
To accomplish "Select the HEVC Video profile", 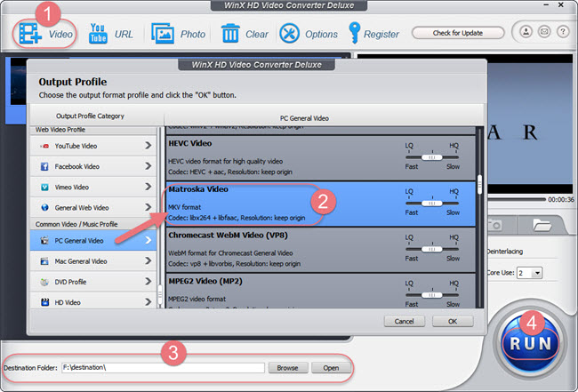I will tap(320, 158).
